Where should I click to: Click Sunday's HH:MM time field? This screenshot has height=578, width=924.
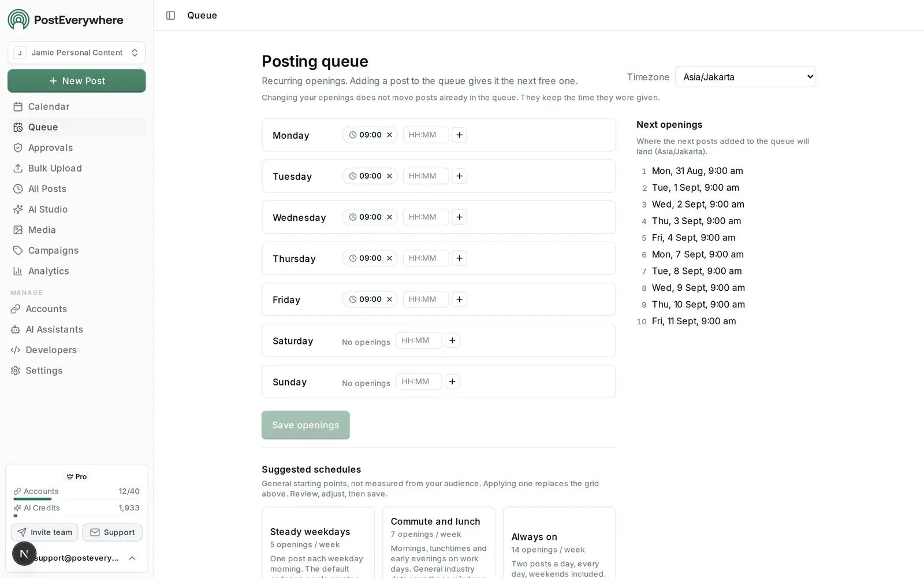[419, 381]
